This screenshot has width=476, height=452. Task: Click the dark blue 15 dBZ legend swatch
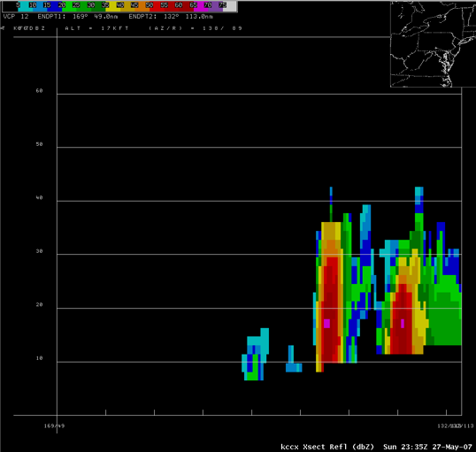(x=55, y=7)
